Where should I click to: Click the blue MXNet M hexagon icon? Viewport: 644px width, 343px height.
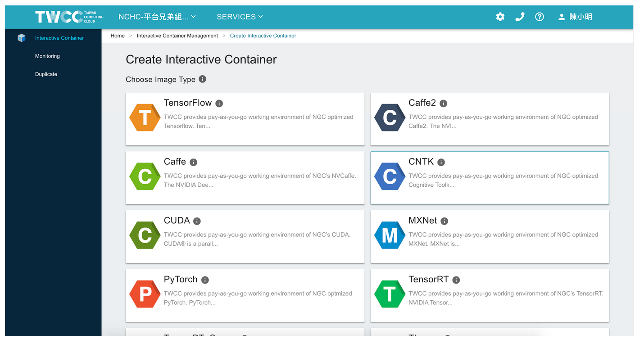(390, 235)
